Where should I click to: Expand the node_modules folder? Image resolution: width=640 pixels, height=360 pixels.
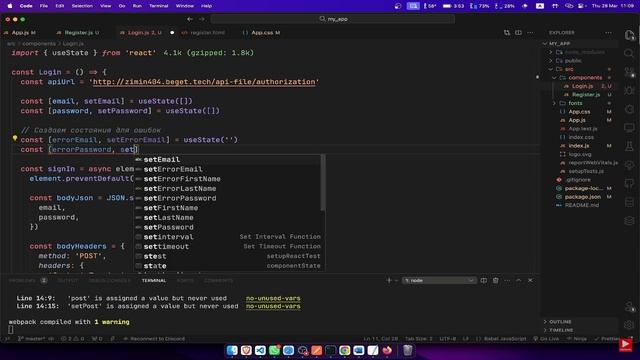tap(551, 52)
